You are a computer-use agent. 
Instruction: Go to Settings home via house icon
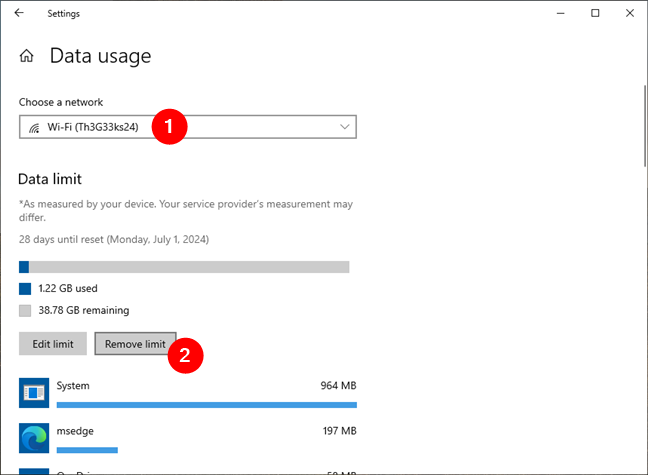tap(27, 56)
